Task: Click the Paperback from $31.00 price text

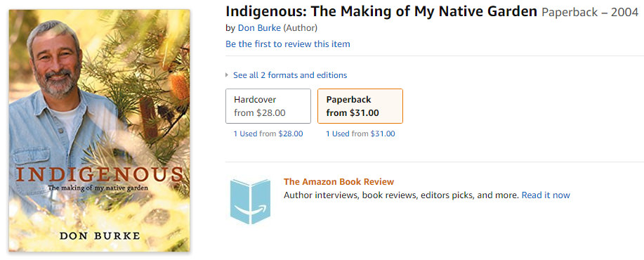Action: [353, 113]
